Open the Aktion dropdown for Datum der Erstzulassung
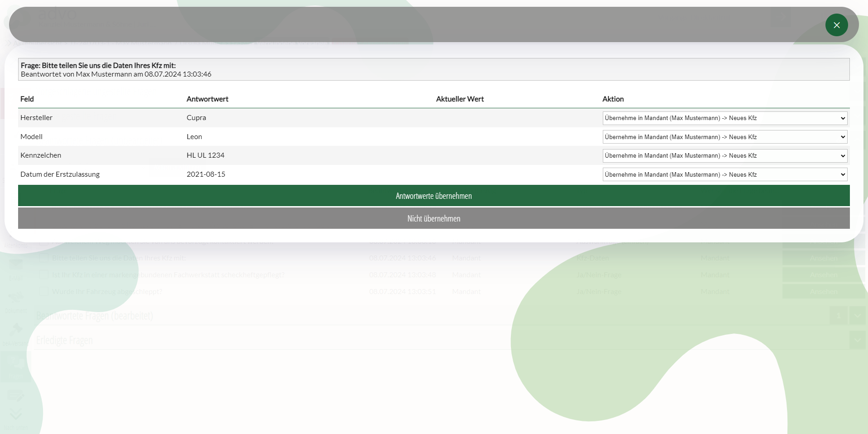Image resolution: width=868 pixels, height=434 pixels. tap(725, 174)
